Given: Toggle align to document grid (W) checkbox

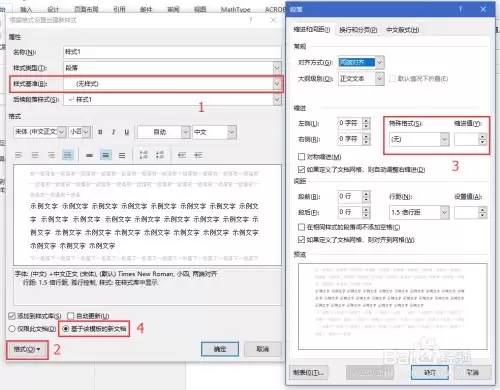Looking at the screenshot, I should click(x=301, y=239).
